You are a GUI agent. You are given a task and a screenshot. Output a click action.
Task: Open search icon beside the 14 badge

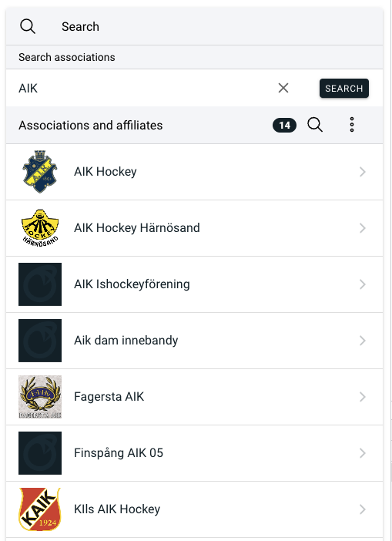(315, 125)
